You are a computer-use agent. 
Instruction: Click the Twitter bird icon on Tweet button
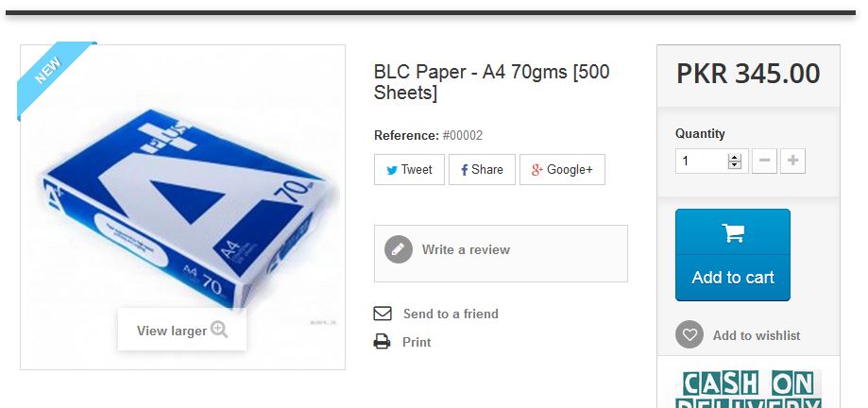(392, 170)
